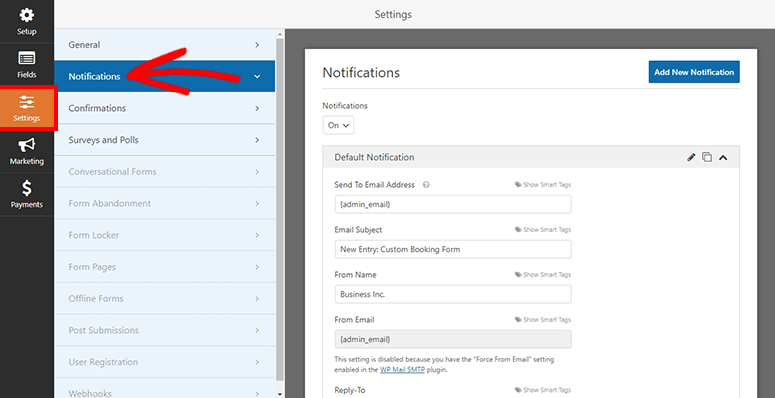Click the Notifications panel heading
The image size is (775, 398).
361,73
